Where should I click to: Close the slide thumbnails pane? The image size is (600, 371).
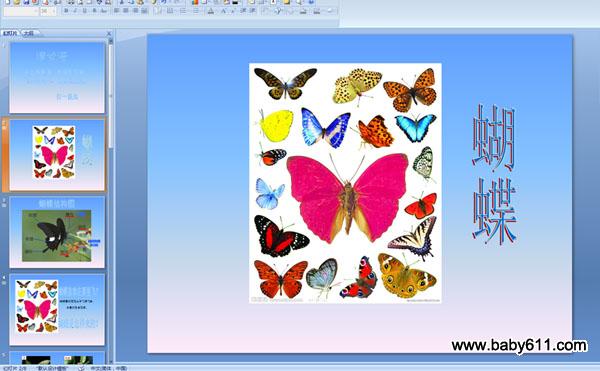109,34
